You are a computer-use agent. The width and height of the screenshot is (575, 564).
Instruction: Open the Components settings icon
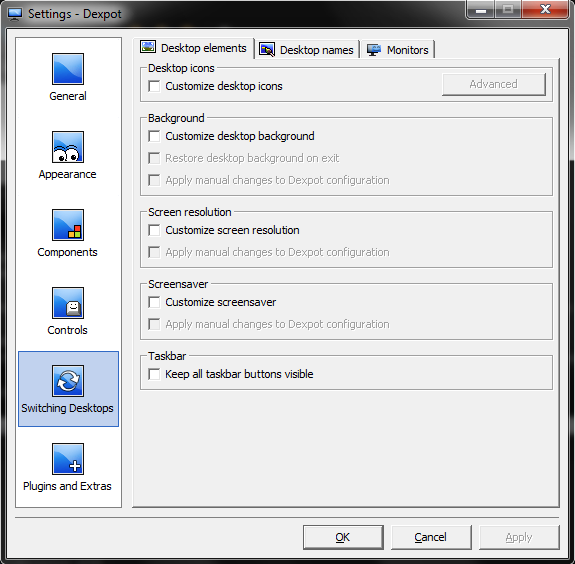68,225
